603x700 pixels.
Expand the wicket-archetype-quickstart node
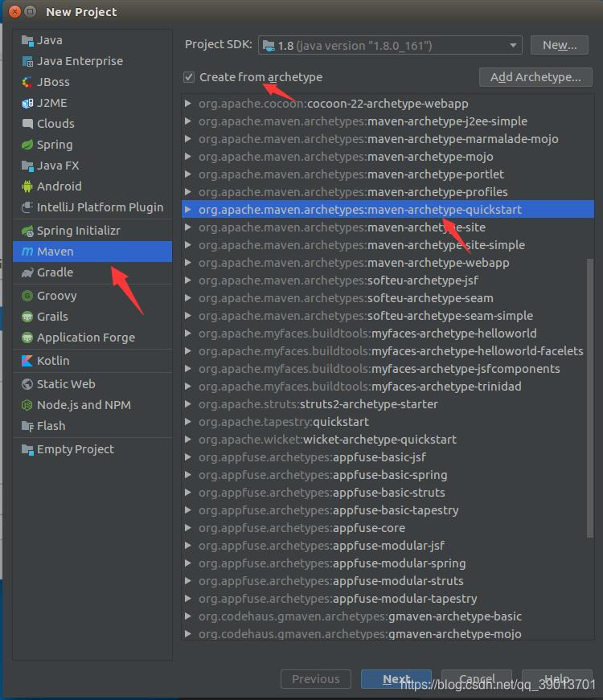click(x=188, y=440)
